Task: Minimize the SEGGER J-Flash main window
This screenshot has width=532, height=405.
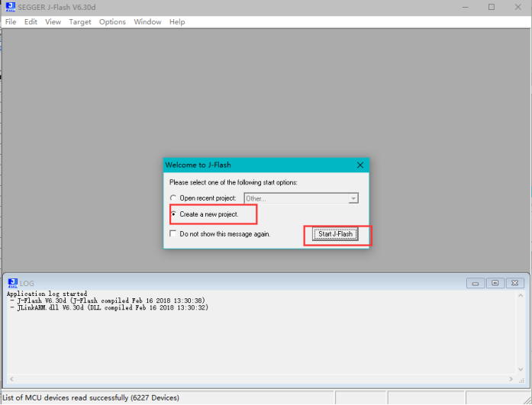Action: (465, 7)
